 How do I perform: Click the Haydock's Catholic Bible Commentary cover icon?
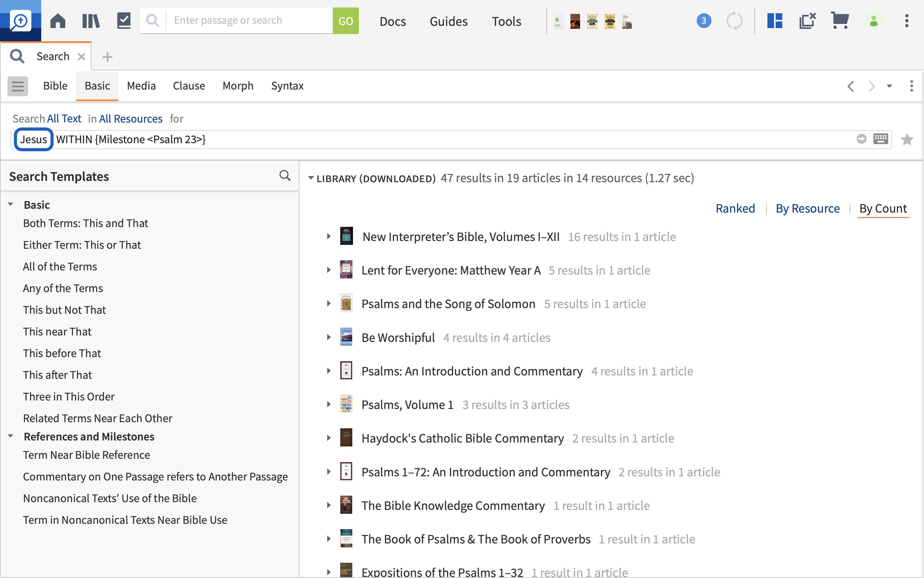(x=346, y=438)
